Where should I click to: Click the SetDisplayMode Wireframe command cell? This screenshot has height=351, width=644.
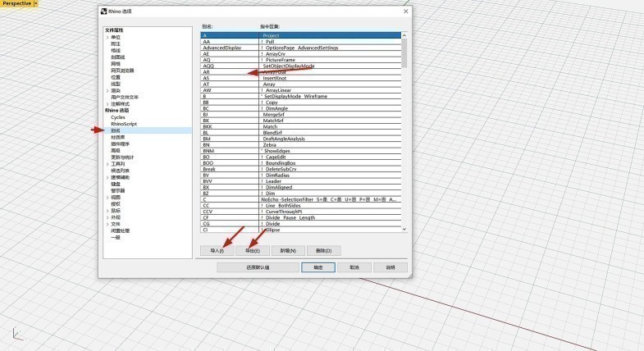pos(295,96)
